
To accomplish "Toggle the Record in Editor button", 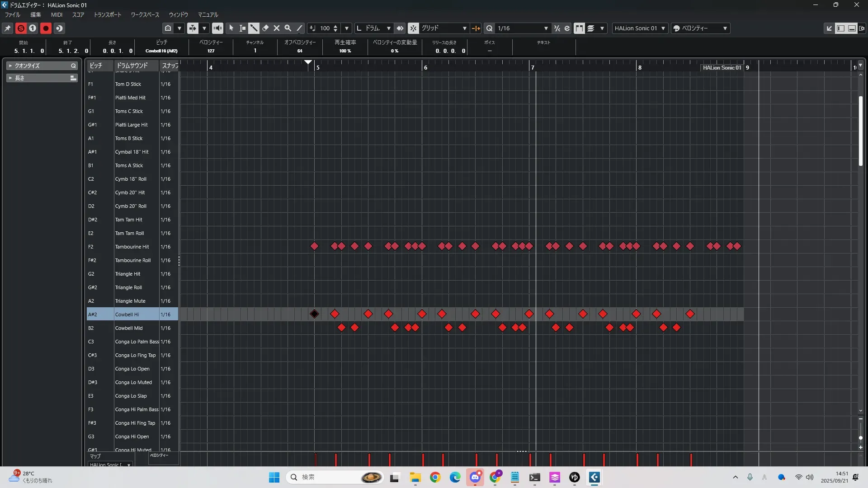I will tap(46, 28).
